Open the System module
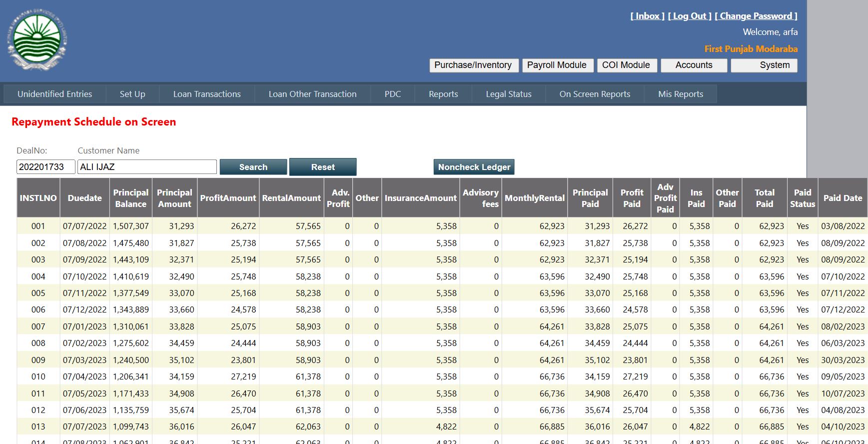 point(764,65)
